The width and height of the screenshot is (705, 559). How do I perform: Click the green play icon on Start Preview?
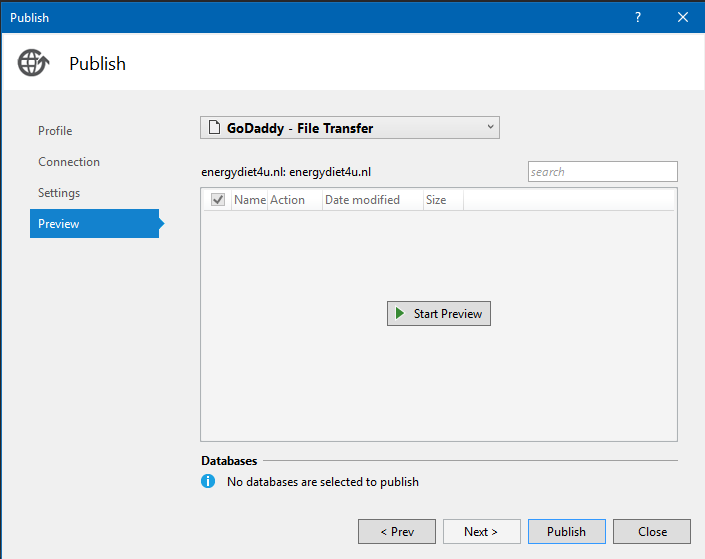click(x=399, y=313)
